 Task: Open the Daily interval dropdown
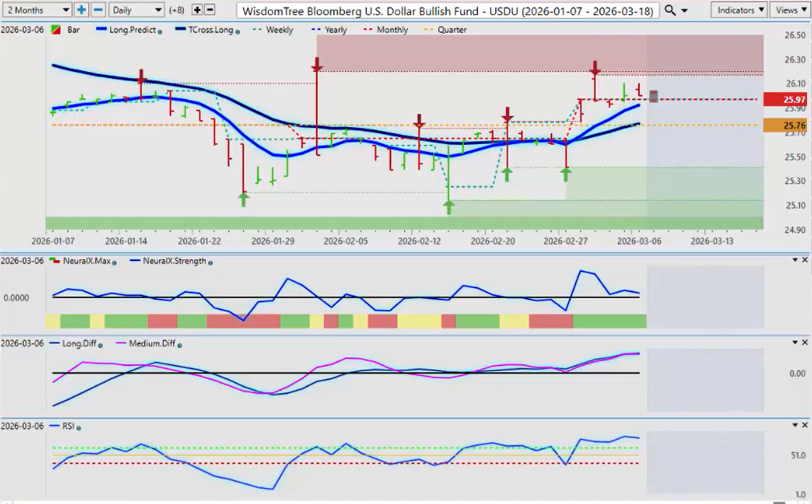pyautogui.click(x=137, y=10)
